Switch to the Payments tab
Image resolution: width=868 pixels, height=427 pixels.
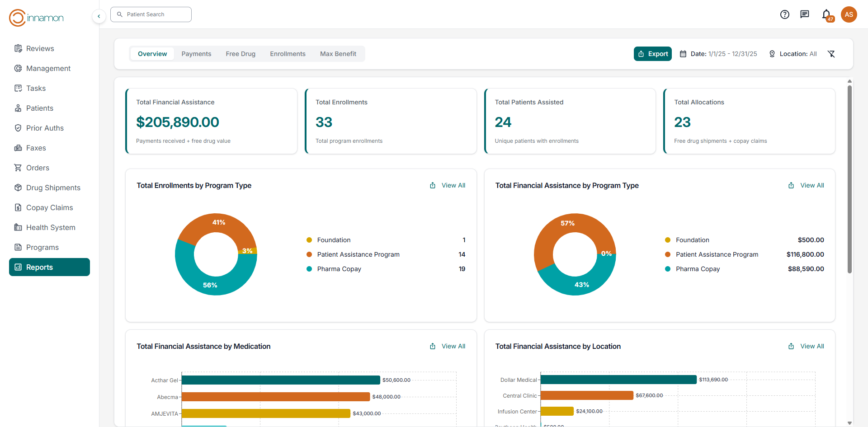click(196, 54)
